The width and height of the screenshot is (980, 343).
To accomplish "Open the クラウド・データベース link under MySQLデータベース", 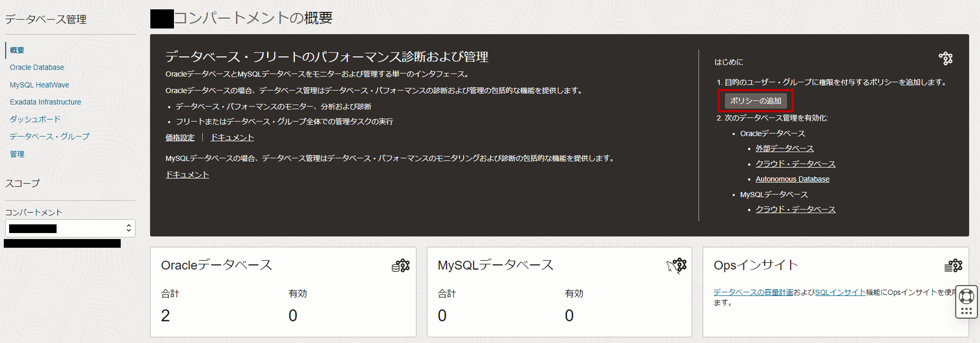I will coord(795,209).
